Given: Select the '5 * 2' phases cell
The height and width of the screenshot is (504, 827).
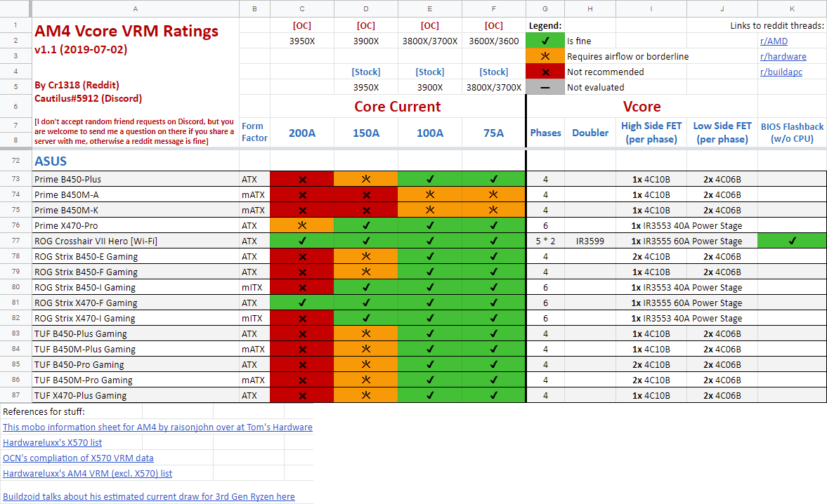Looking at the screenshot, I should [545, 241].
